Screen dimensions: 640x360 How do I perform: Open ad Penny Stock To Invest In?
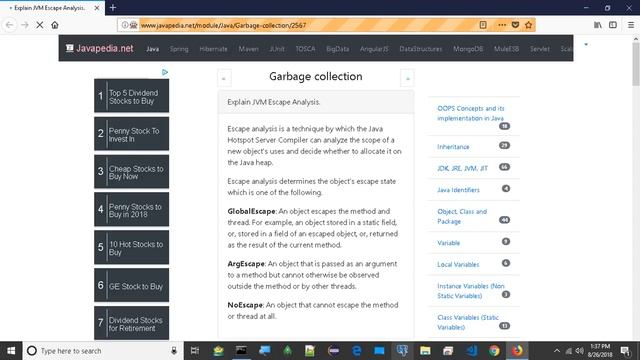pyautogui.click(x=131, y=134)
